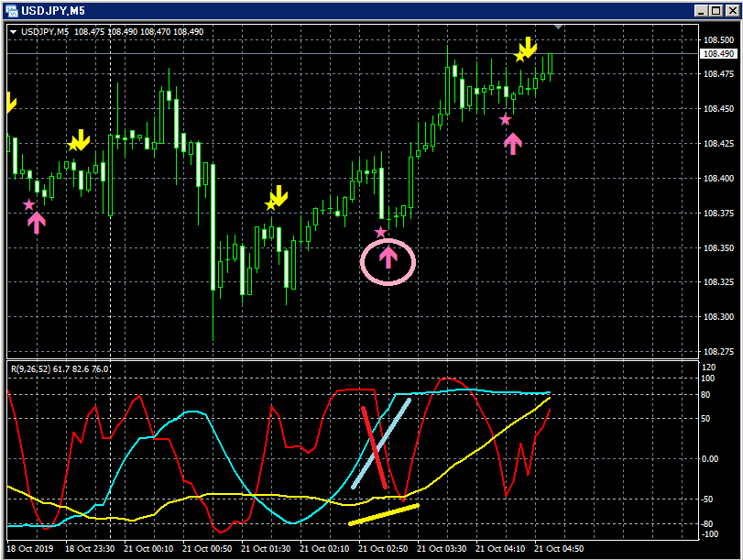Click the circled pink buy arrow
Viewport: 743px width, 560px height.
pyautogui.click(x=388, y=258)
